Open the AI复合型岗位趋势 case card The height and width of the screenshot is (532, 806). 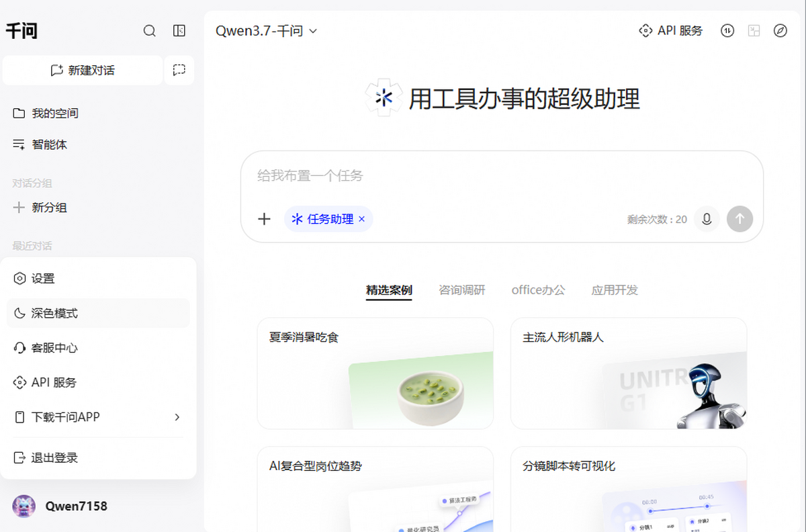375,489
